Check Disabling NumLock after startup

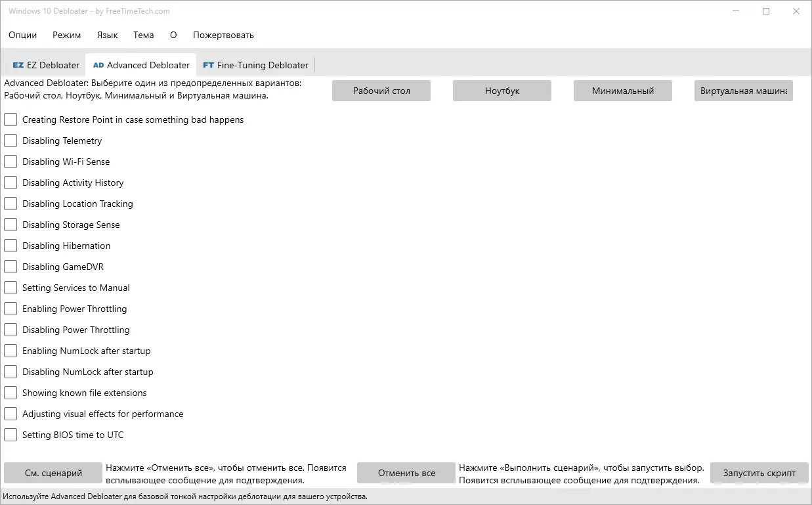coord(11,372)
